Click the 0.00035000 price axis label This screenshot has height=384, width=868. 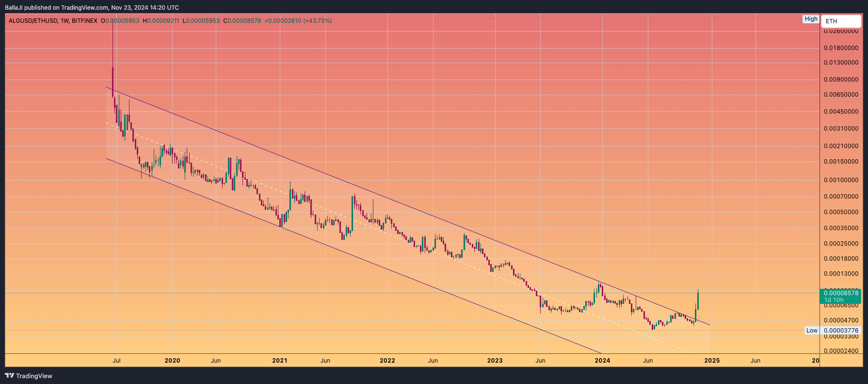click(841, 228)
